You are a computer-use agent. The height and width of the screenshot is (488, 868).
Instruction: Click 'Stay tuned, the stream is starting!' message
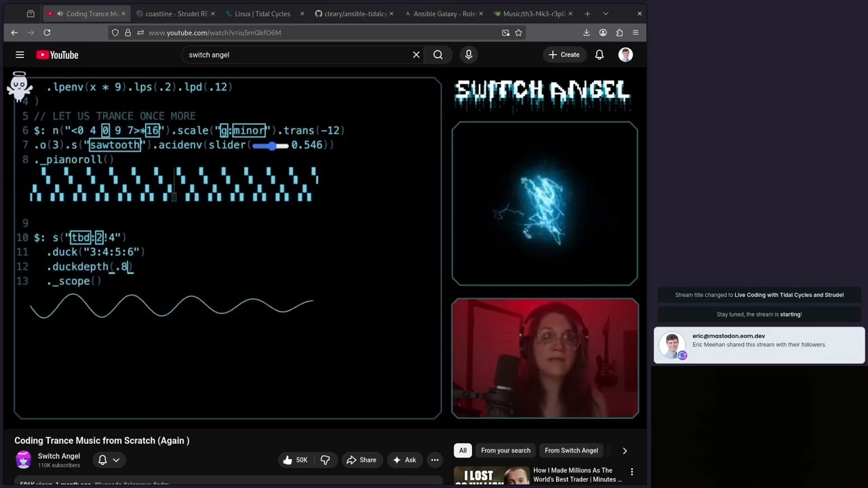759,314
